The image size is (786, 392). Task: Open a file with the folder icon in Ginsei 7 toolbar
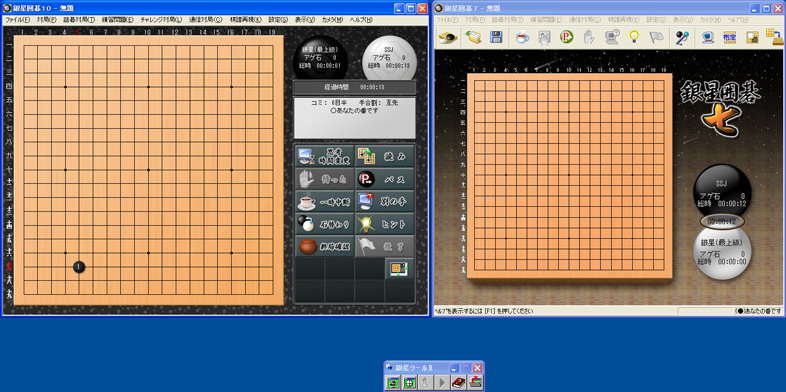tap(472, 37)
